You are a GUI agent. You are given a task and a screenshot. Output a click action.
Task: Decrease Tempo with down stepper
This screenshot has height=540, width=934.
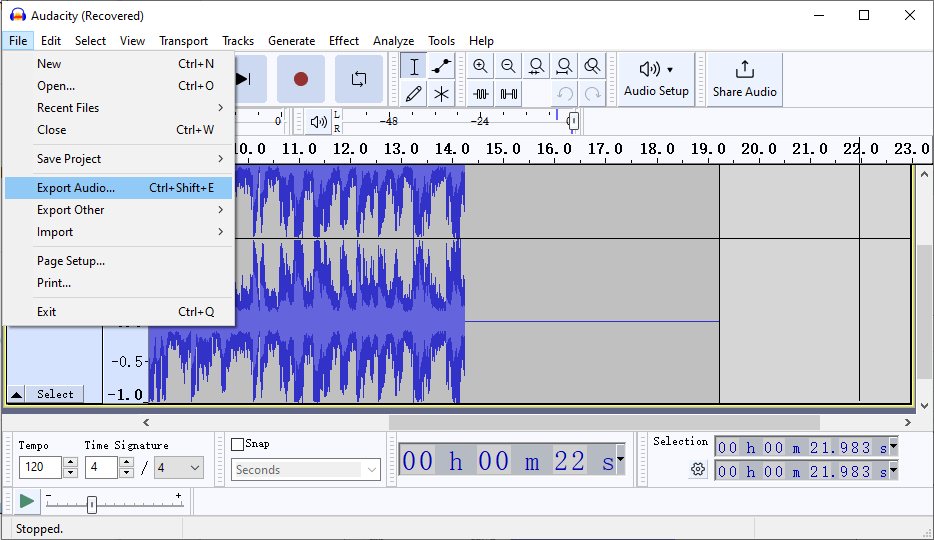70,473
